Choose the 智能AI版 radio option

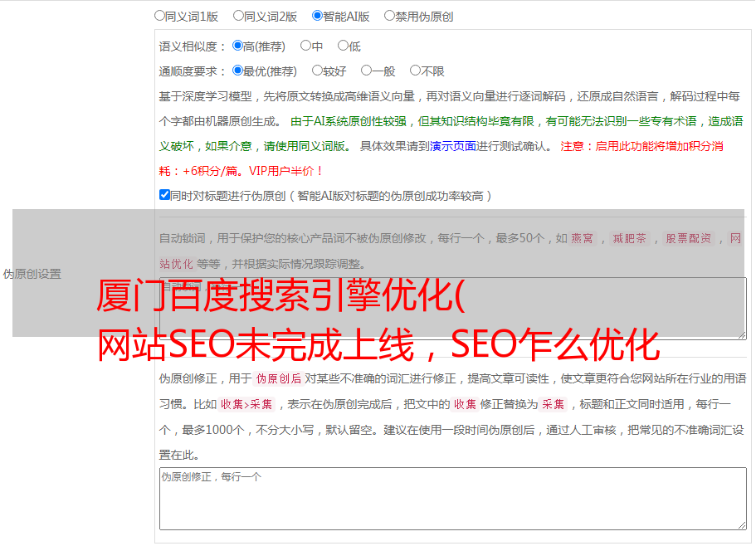317,16
